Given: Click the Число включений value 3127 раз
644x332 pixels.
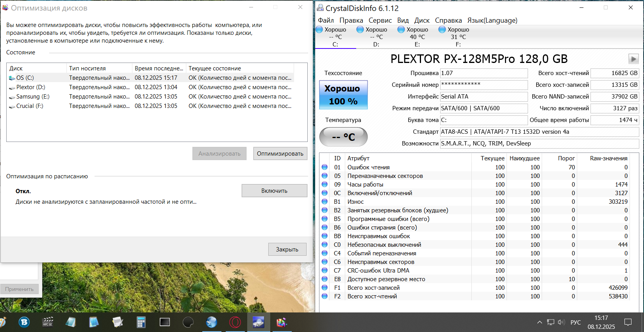Looking at the screenshot, I should click(x=615, y=108).
